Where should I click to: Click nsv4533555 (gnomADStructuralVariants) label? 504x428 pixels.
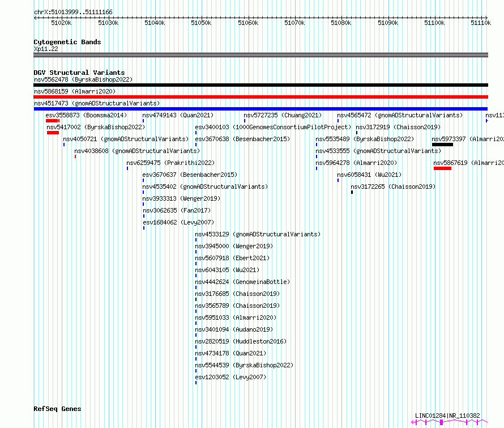point(378,151)
